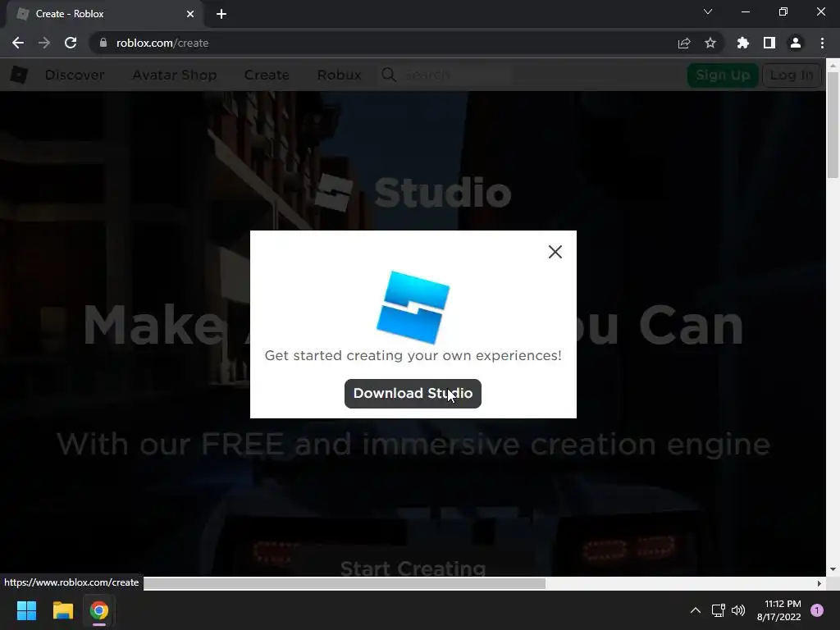Image resolution: width=840 pixels, height=630 pixels.
Task: Click the scroll down arrow on right
Action: pyautogui.click(x=833, y=569)
